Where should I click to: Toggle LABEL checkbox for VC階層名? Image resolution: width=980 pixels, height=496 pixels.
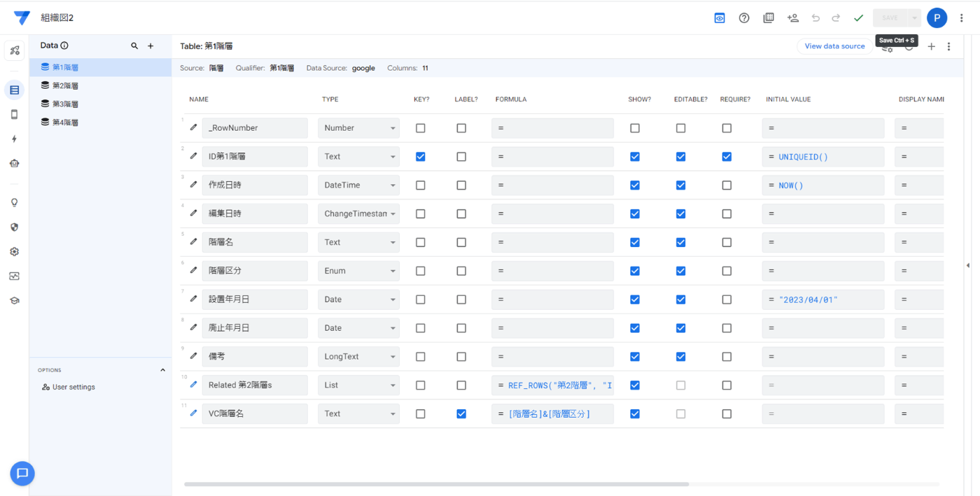point(461,414)
